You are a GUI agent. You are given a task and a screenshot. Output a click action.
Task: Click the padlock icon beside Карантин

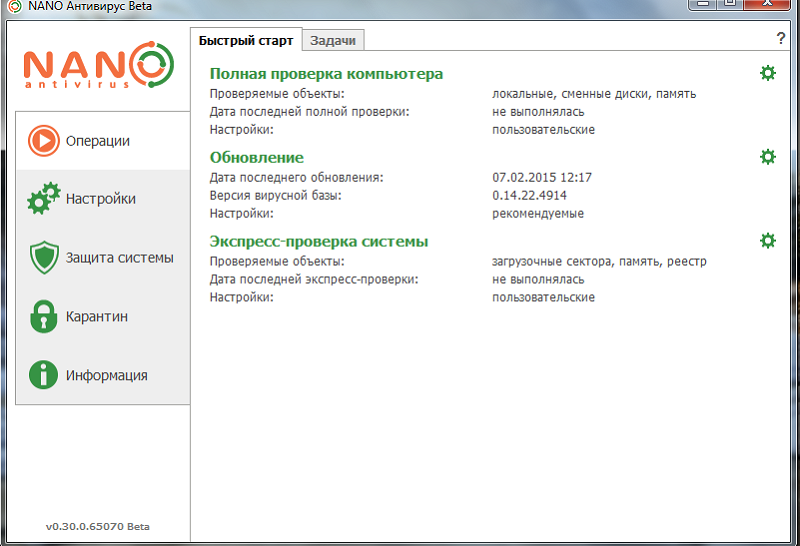click(42, 317)
